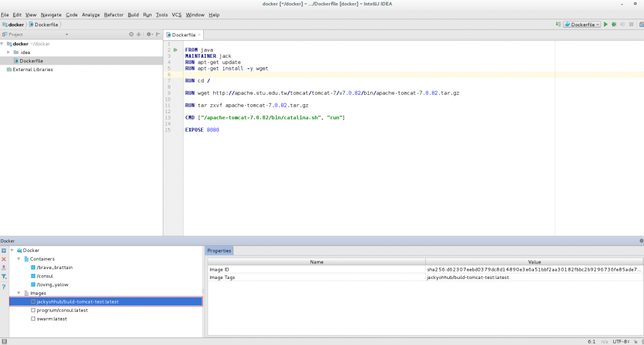Expand the .idea folder
This screenshot has width=644, height=345.
point(8,52)
